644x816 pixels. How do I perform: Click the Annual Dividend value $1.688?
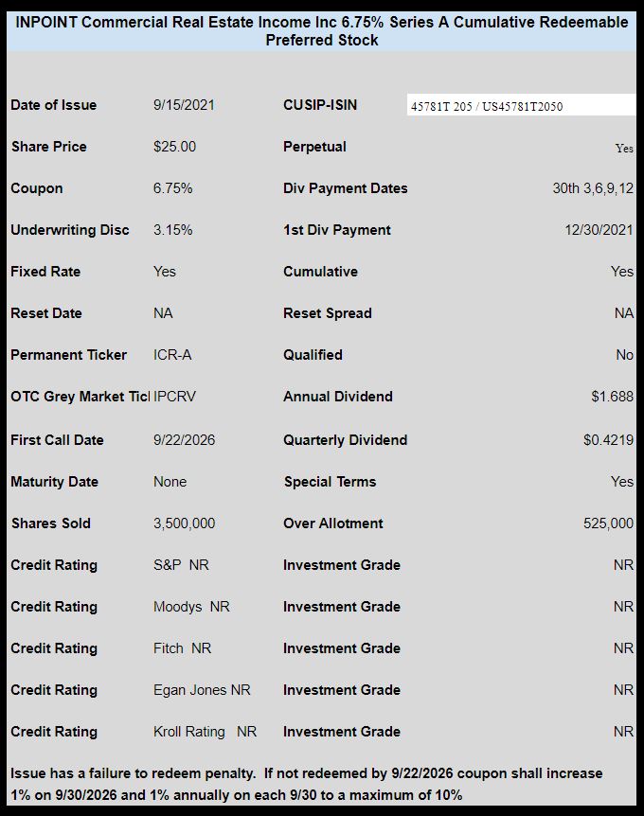pyautogui.click(x=612, y=397)
